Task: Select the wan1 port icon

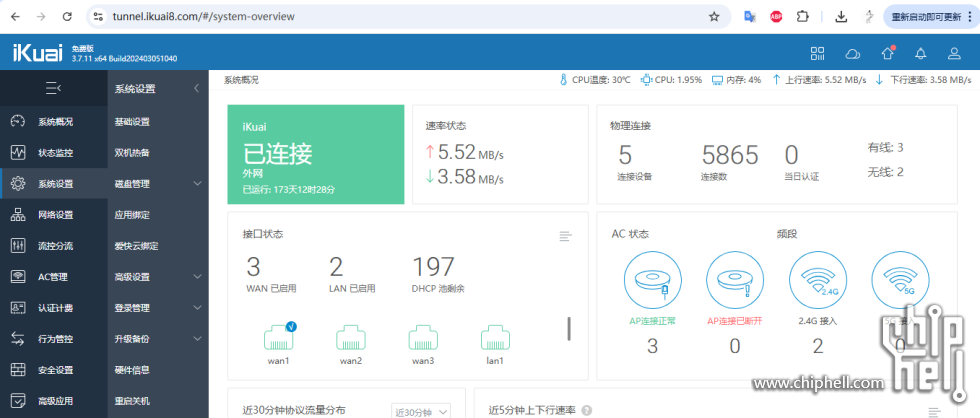Action: (278, 336)
